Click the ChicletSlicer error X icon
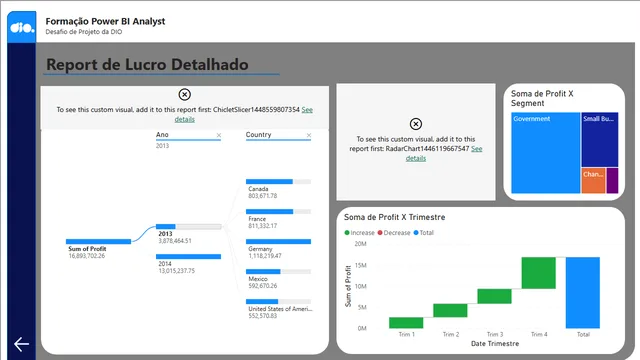This screenshot has height=360, width=640. (x=184, y=95)
